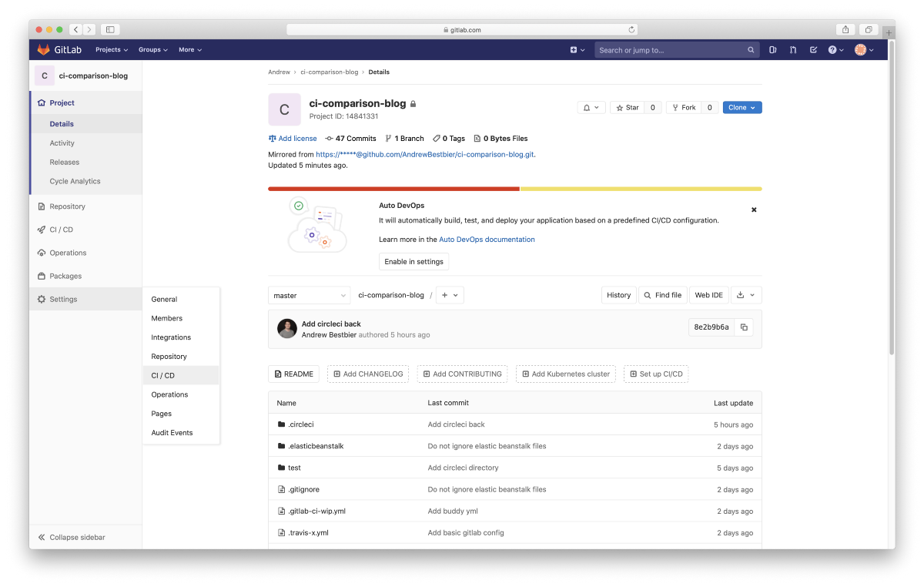Viewport: 924px width, 587px height.
Task: Open the Clone dropdown button
Action: [742, 108]
